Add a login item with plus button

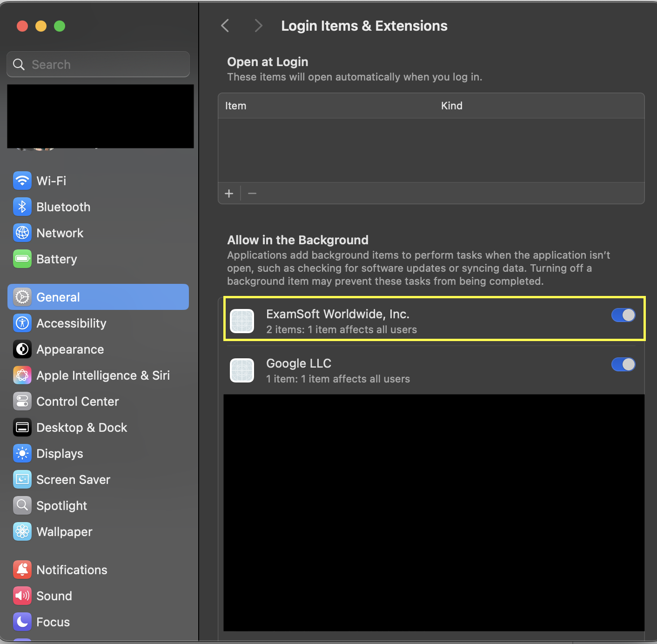pos(229,193)
